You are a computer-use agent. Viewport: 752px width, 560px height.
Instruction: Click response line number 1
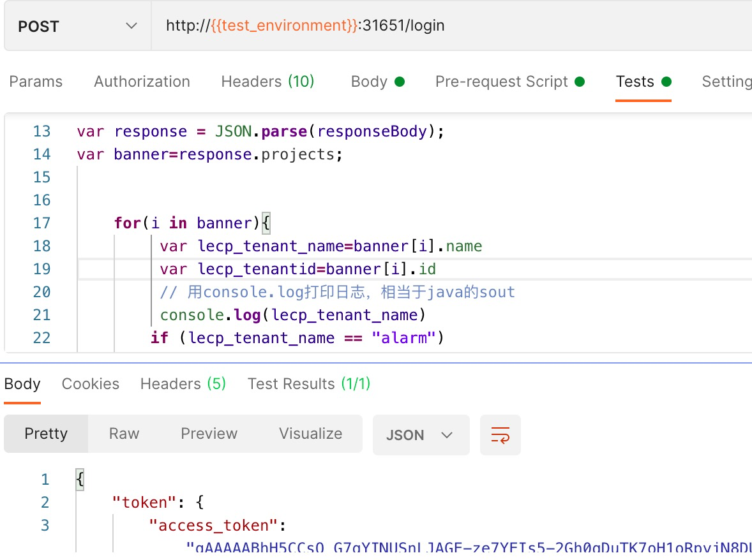(45, 480)
